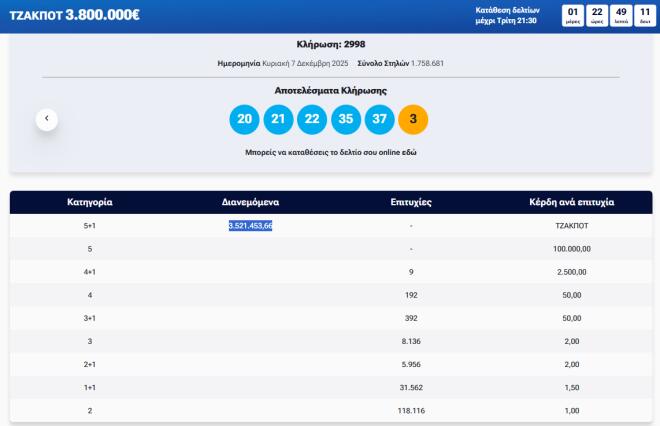Click the Κατηγορία column header
The width and height of the screenshot is (660, 426).
[89, 202]
